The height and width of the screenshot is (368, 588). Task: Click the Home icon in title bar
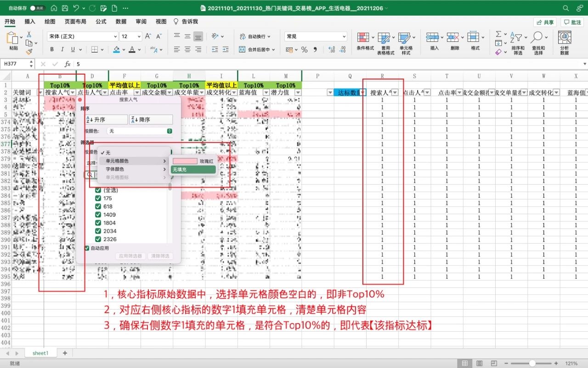(x=54, y=8)
